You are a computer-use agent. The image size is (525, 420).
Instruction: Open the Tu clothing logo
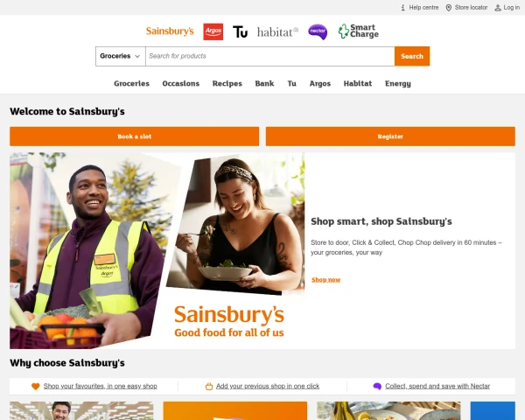point(240,31)
